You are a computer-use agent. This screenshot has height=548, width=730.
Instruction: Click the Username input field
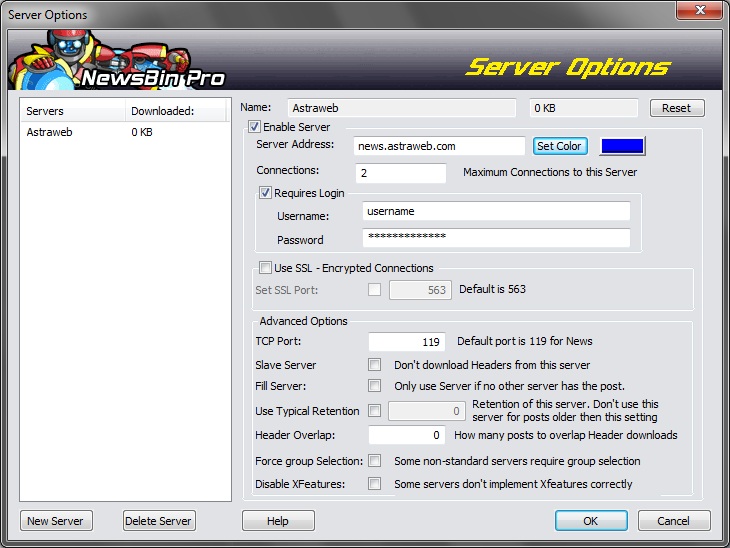[496, 211]
